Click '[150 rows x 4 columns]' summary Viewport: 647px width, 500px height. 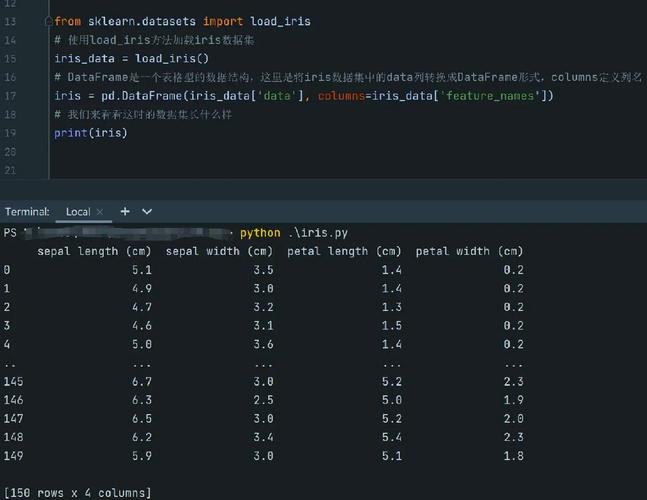click(78, 493)
